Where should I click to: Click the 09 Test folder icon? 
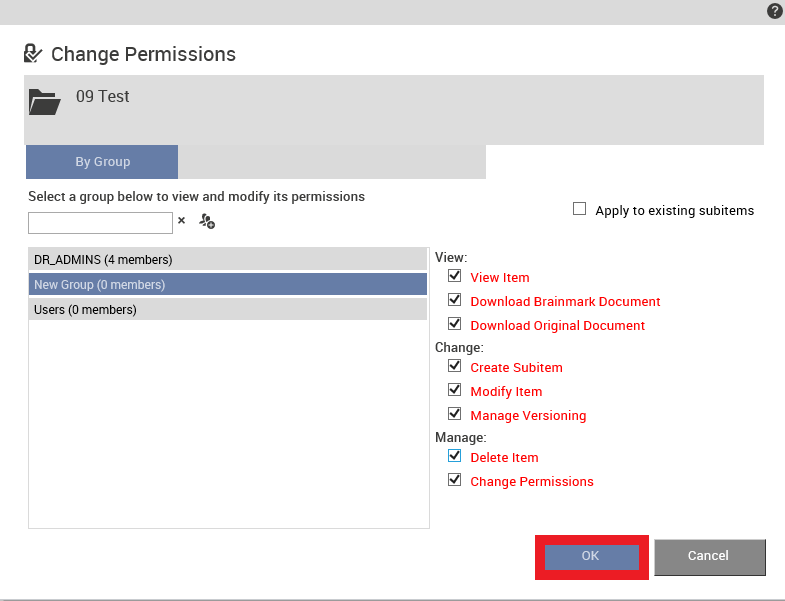(x=45, y=102)
